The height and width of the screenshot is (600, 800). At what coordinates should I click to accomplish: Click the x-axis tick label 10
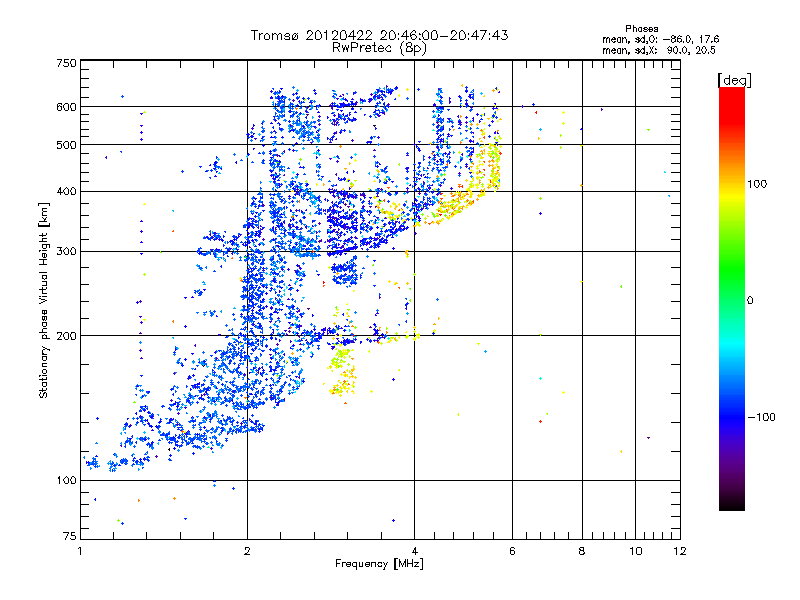[x=636, y=551]
